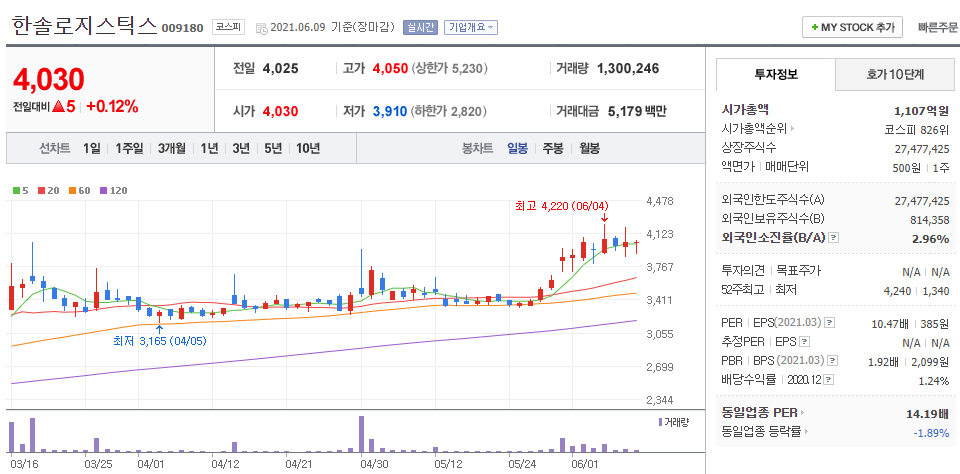Viewport: 960px width, 474px height.
Task: Click the 코스피 market badge
Action: [228, 27]
